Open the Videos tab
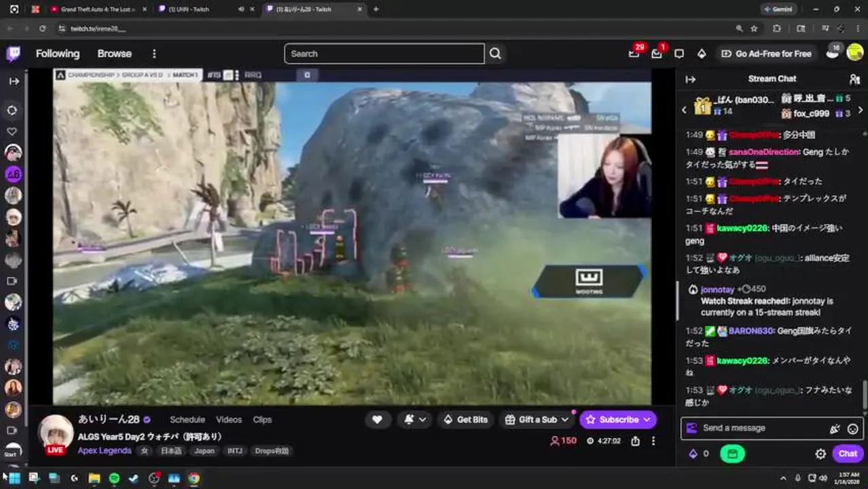 [x=229, y=420]
